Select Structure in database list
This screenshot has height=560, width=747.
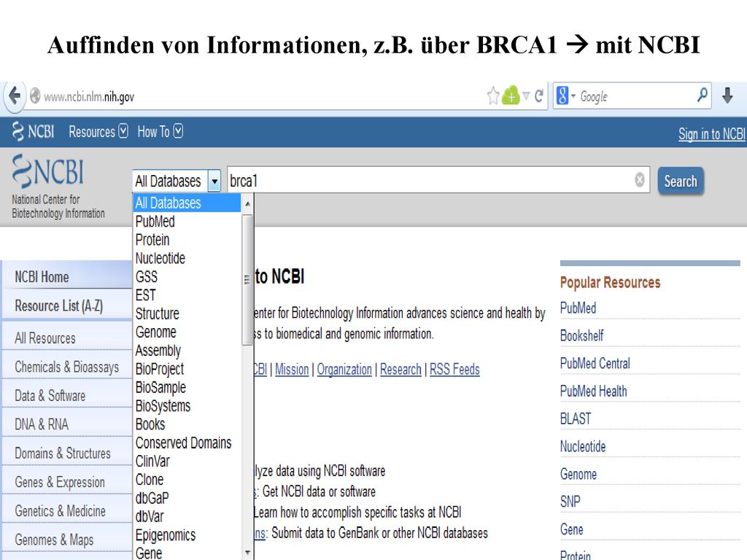click(187, 314)
